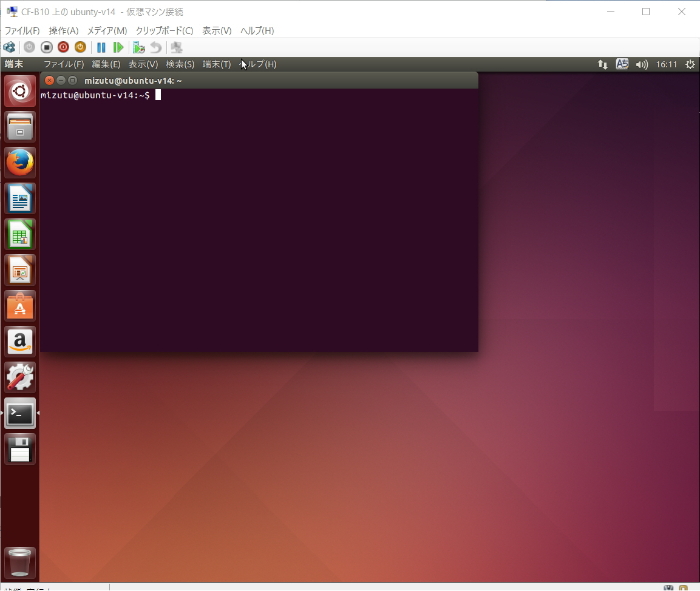Image resolution: width=700 pixels, height=591 pixels.
Task: Open System Settings from the launcher
Action: 20,377
